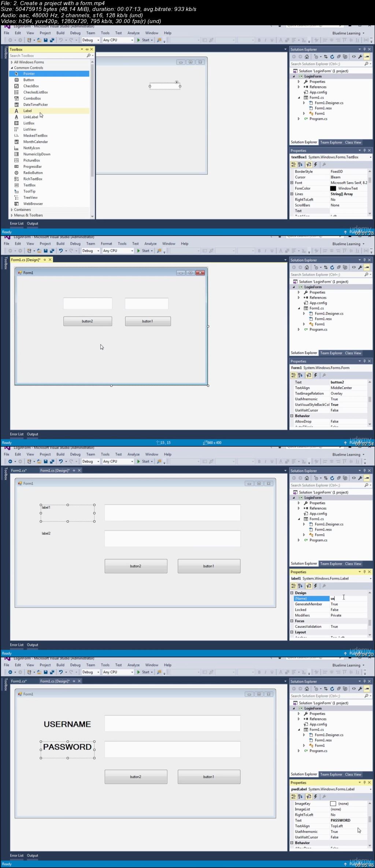Viewport: 375px width, 868px height.
Task: Pick the Button control in the Toolbox
Action: coord(49,80)
